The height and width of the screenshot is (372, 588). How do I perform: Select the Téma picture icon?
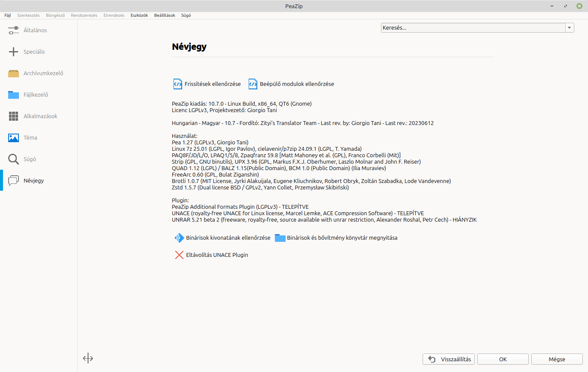tap(14, 138)
